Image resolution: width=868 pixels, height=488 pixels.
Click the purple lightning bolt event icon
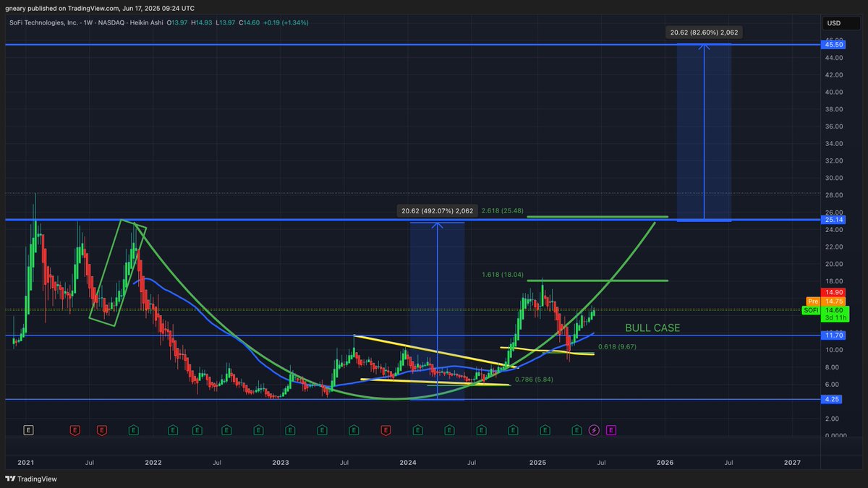pos(595,430)
